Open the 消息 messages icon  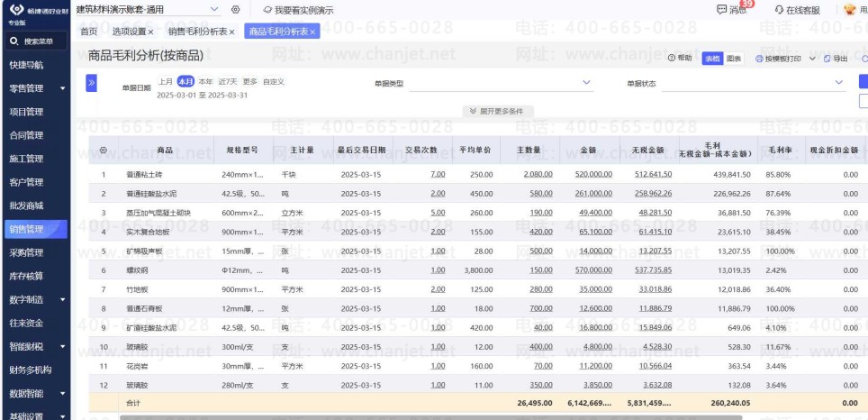click(721, 9)
